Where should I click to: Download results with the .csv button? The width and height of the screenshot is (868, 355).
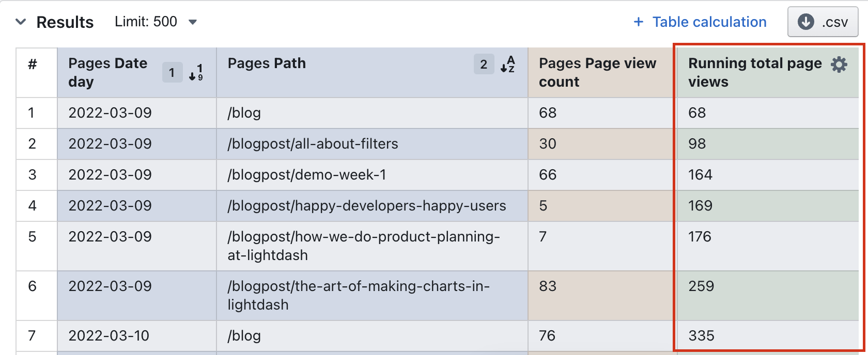point(823,22)
